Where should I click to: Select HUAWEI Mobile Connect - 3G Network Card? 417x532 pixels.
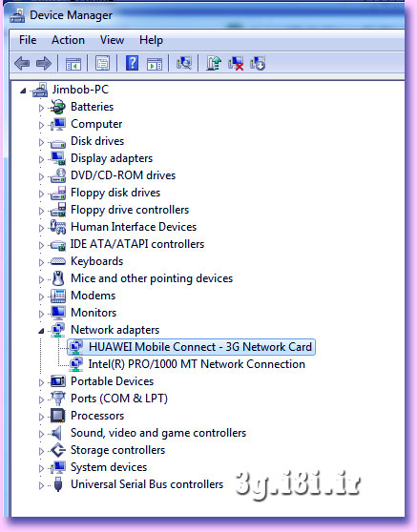[x=200, y=347]
